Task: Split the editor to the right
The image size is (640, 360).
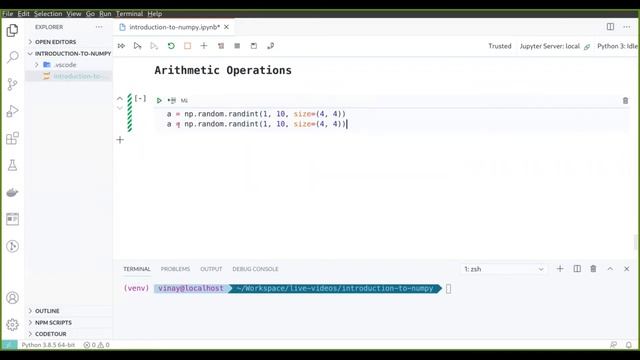Action: click(610, 27)
